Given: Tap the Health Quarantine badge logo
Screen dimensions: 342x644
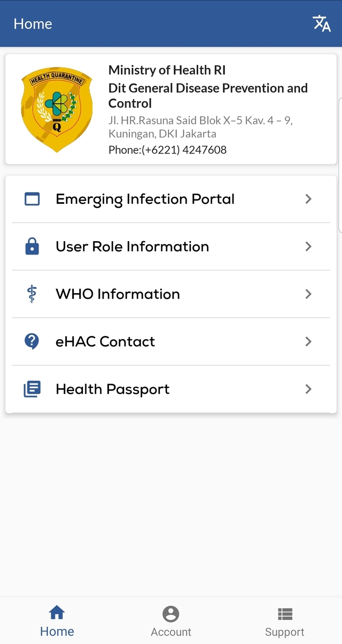Looking at the screenshot, I should click(x=57, y=109).
